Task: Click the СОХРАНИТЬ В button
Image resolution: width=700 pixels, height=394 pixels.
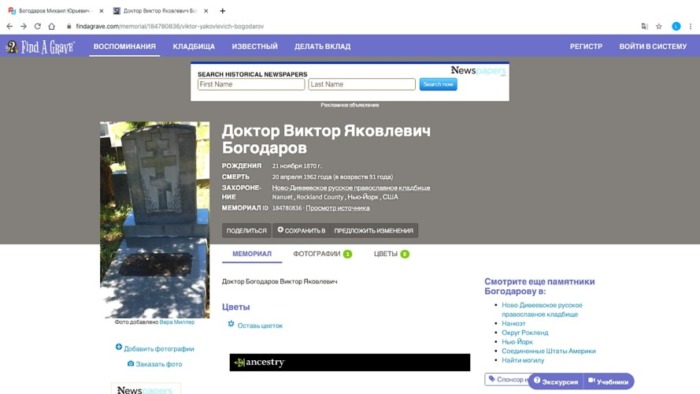Action: click(301, 230)
